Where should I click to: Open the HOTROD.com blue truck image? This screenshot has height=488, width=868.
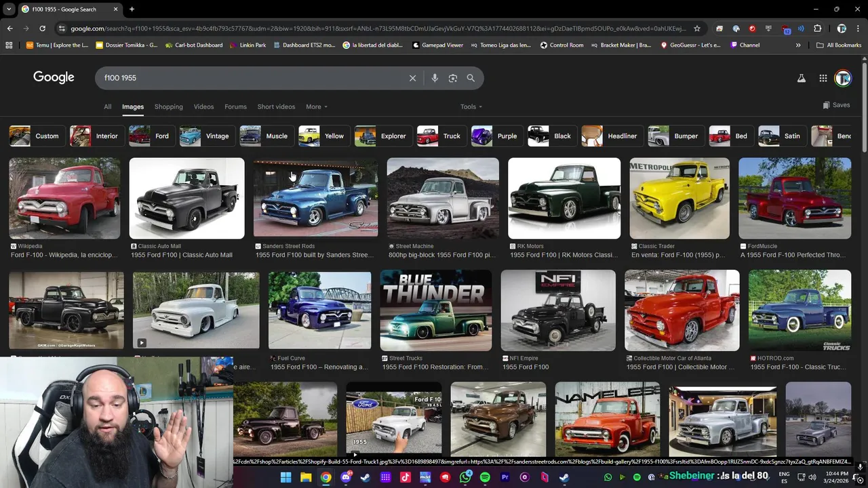pyautogui.click(x=800, y=310)
